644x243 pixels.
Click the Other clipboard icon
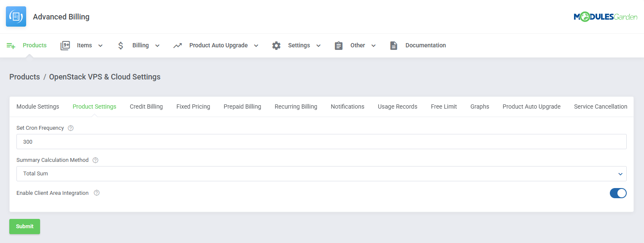339,46
